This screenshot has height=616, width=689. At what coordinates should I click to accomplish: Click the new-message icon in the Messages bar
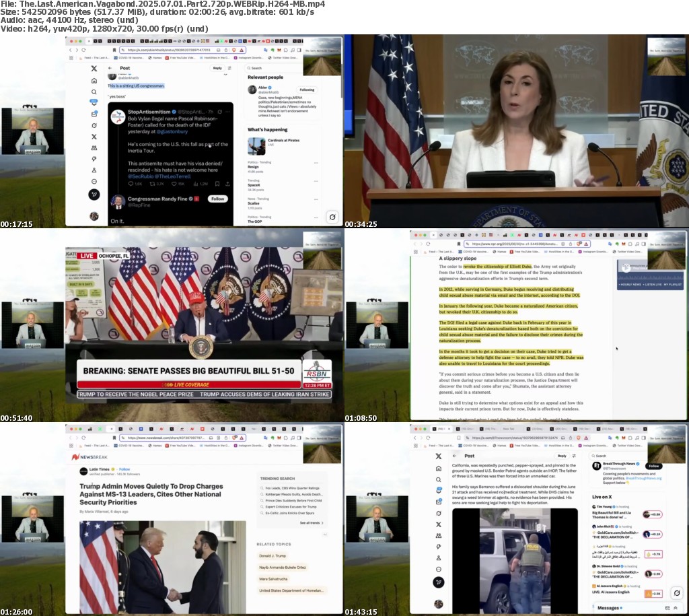coord(667,608)
